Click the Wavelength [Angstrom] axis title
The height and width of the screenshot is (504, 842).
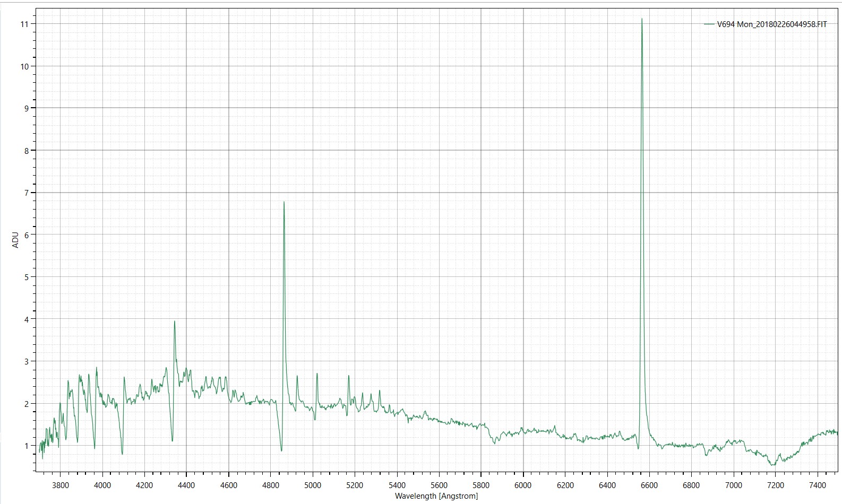click(436, 496)
